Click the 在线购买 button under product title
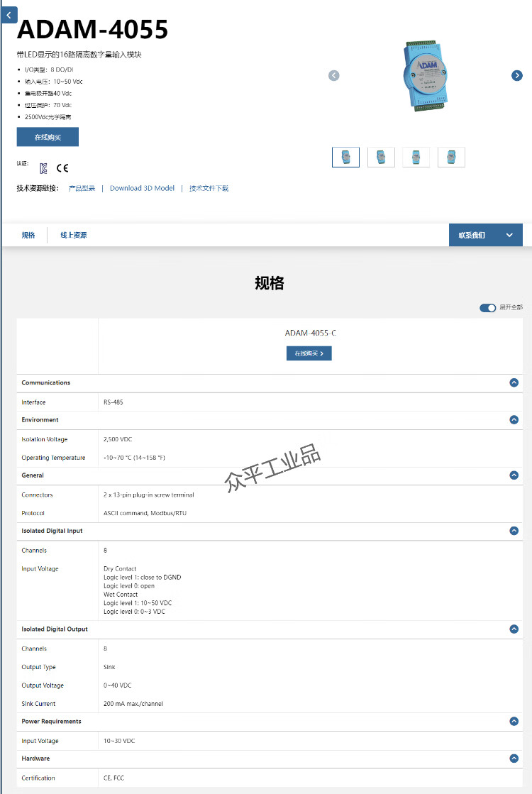 [x=48, y=137]
